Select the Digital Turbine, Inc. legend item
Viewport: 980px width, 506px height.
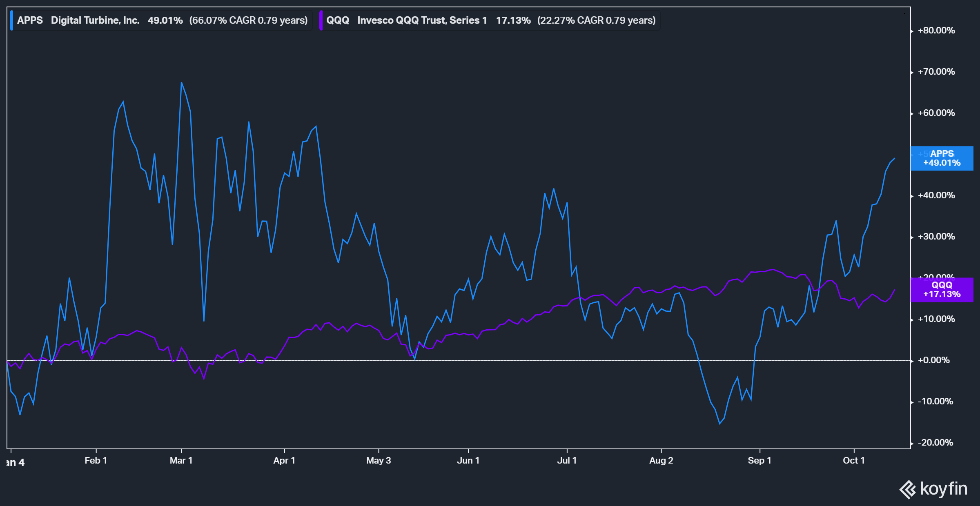[94, 20]
